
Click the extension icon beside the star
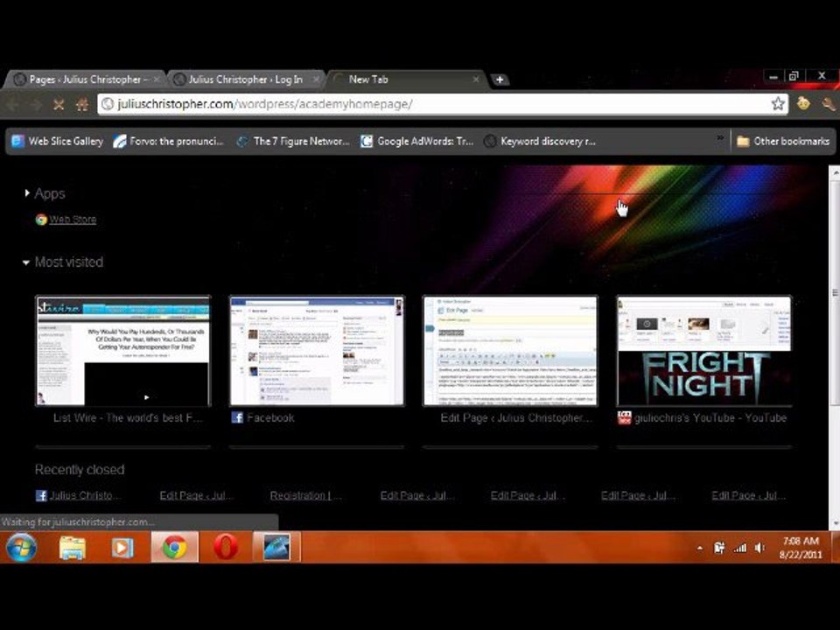[802, 103]
